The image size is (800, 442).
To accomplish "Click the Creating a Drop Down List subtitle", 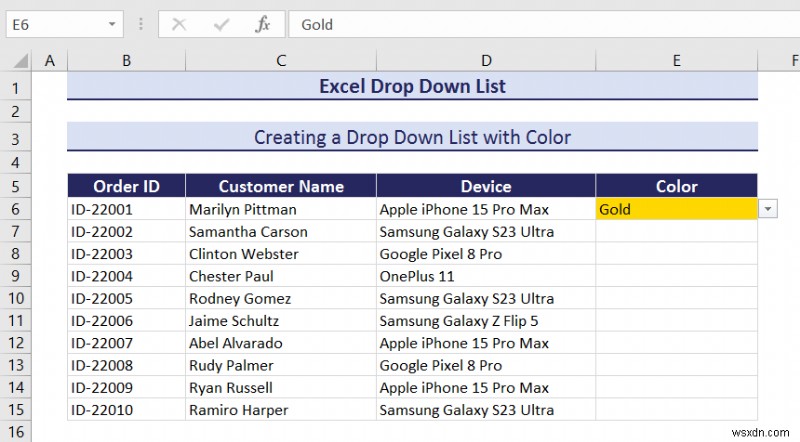I will [x=412, y=137].
